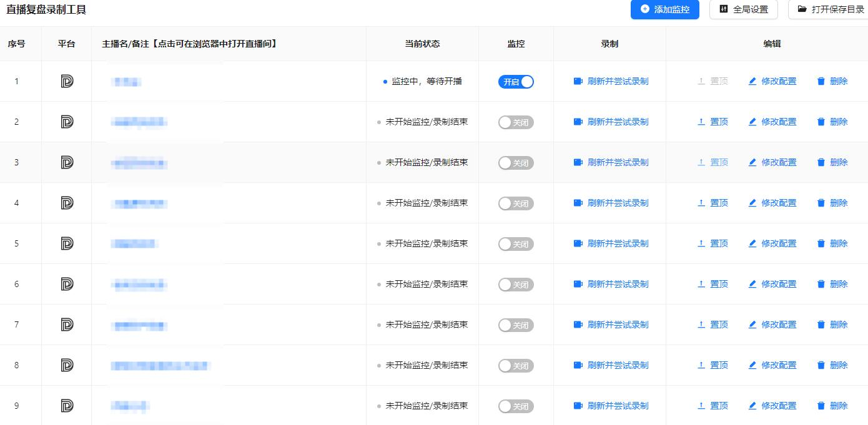Open the blurred streamer name link in row 8
Screen dimensions: 868x425
(160, 366)
